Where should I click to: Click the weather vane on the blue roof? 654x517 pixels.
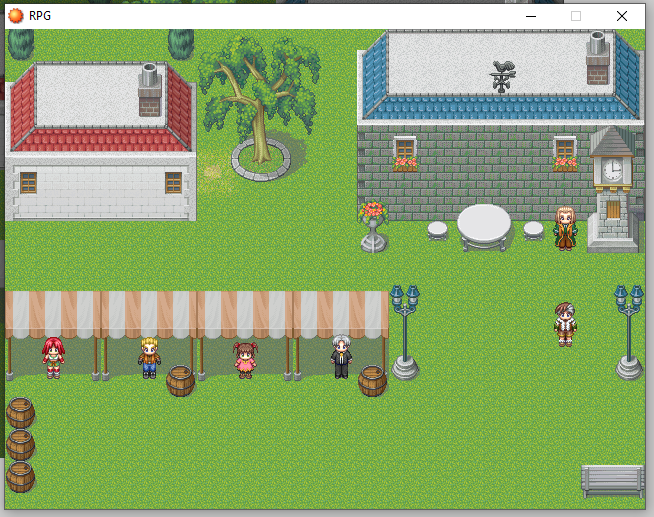click(x=502, y=75)
